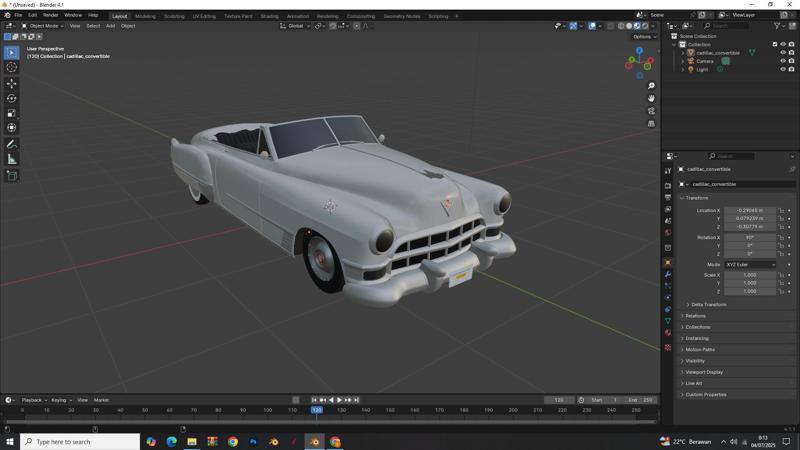Image resolution: width=800 pixels, height=450 pixels.
Task: Toggle the Light's visibility eye in the outliner
Action: click(782, 70)
